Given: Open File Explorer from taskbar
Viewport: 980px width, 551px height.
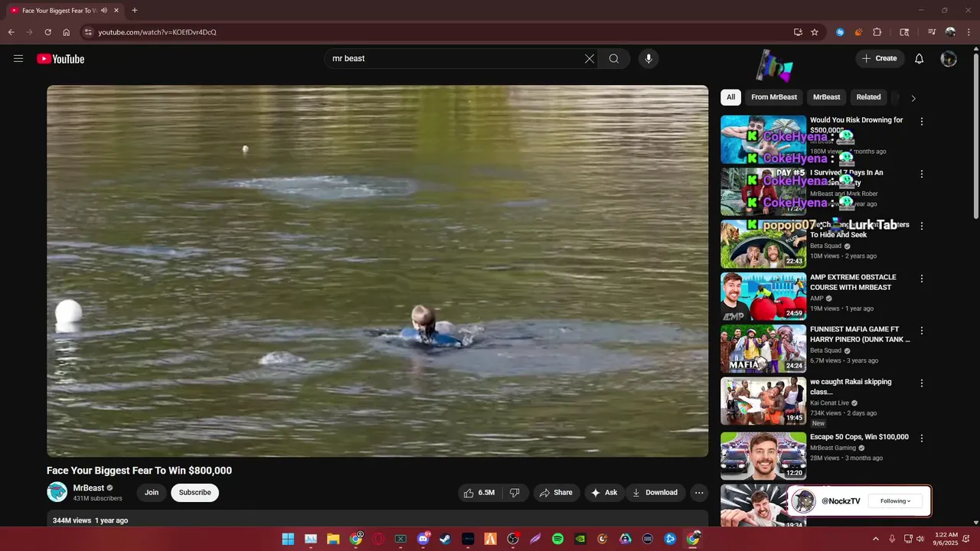Looking at the screenshot, I should 333,539.
